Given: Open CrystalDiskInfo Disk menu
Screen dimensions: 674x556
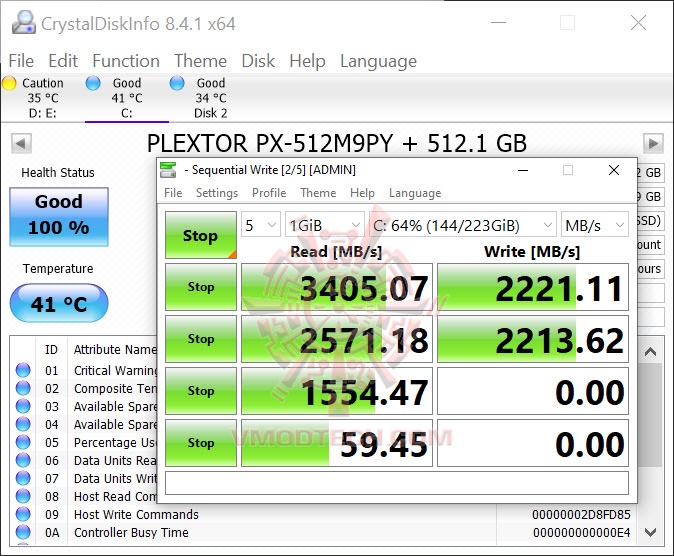Looking at the screenshot, I should [x=258, y=61].
